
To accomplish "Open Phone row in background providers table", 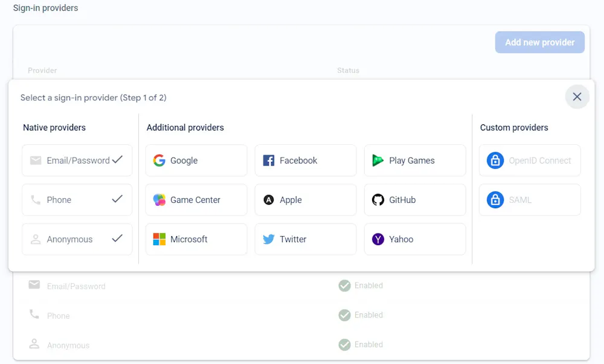I will coord(301,315).
